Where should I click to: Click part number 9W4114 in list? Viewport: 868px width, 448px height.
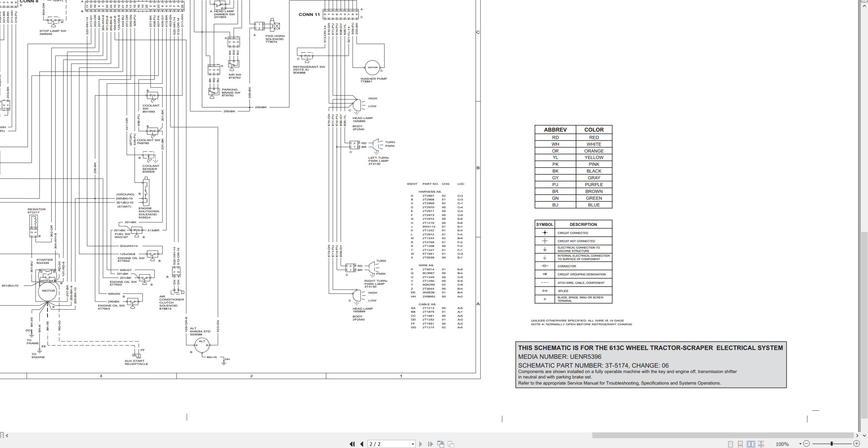[x=429, y=227]
